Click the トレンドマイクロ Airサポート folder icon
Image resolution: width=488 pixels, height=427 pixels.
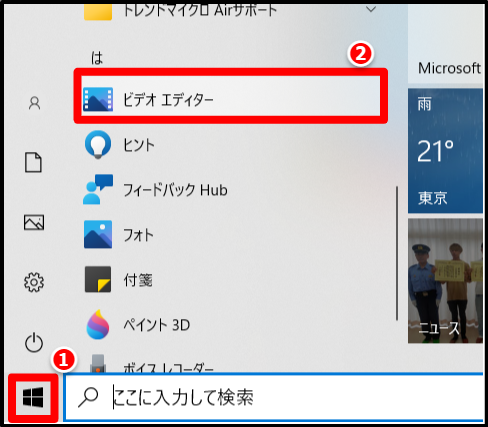[98, 12]
